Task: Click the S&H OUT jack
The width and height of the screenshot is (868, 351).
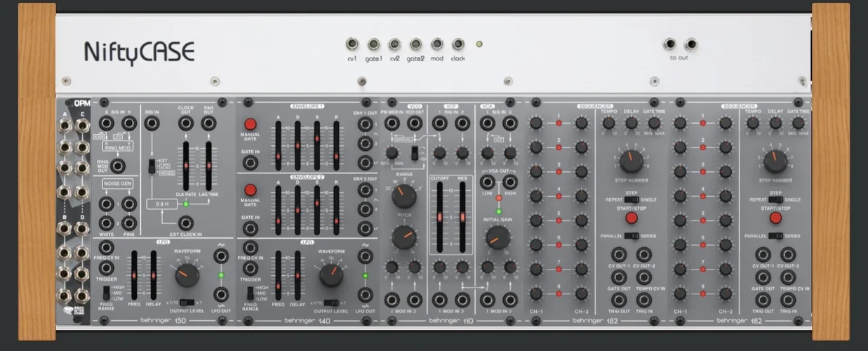Action: (x=208, y=124)
